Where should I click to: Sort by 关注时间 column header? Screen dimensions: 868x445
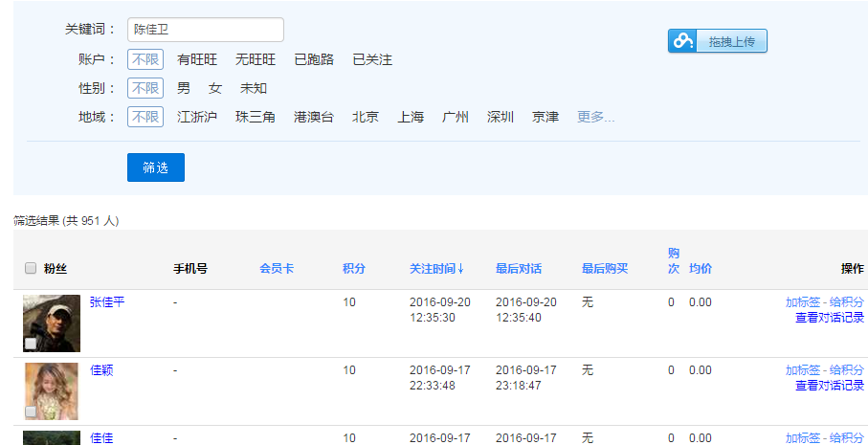coord(436,269)
